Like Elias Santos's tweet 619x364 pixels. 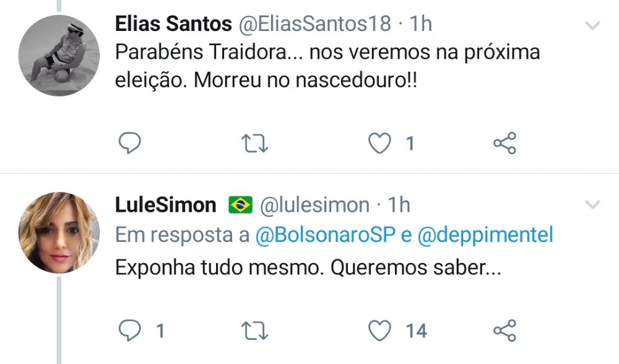379,144
